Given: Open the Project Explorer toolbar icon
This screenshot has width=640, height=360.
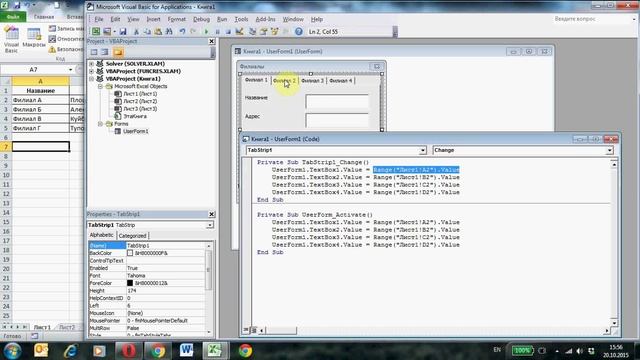Looking at the screenshot, I should point(253,31).
